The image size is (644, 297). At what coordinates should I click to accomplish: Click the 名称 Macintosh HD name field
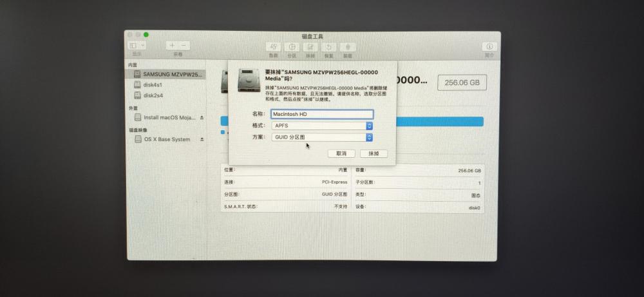coord(322,114)
